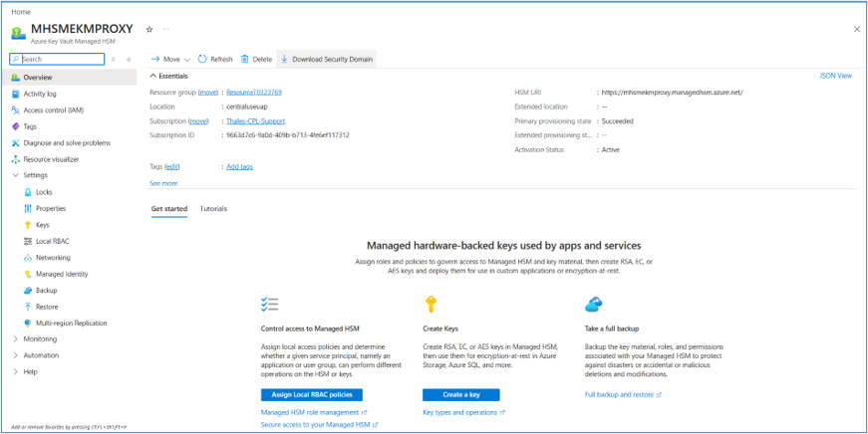Expand the Help group

click(x=16, y=372)
